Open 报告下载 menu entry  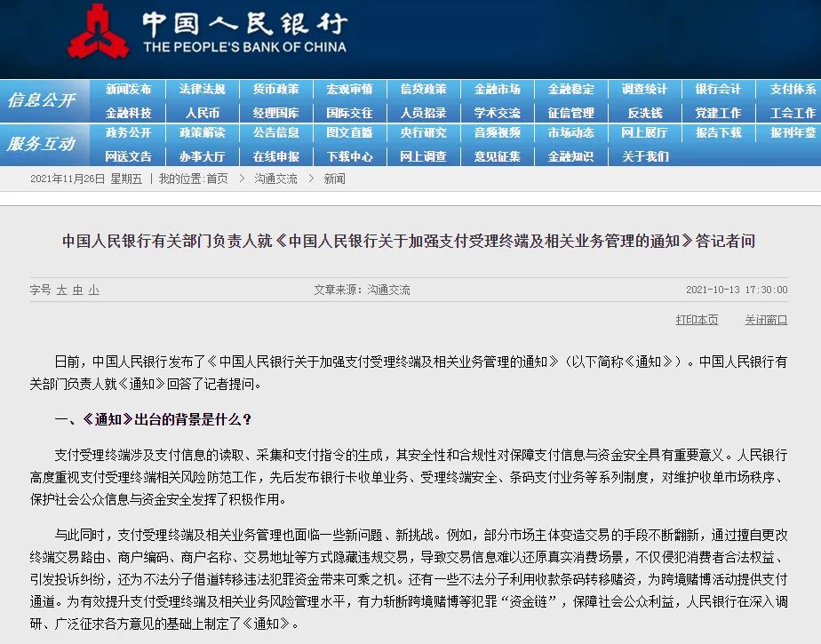(718, 133)
